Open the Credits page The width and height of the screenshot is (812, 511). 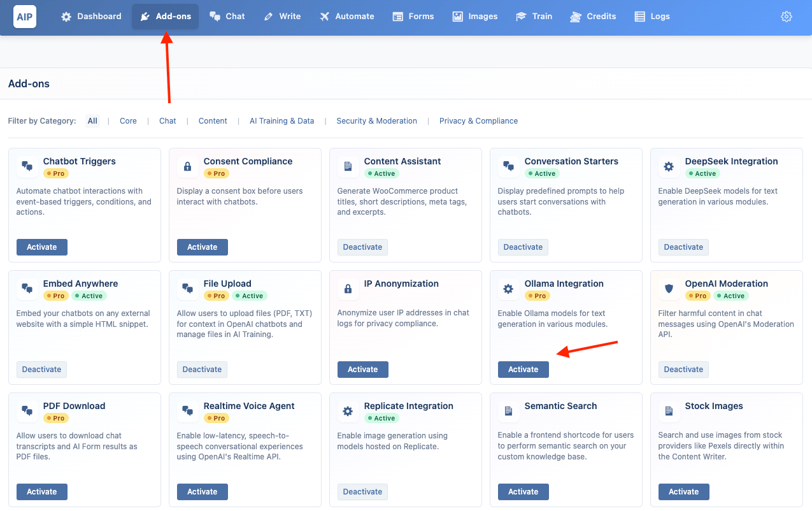coord(593,17)
